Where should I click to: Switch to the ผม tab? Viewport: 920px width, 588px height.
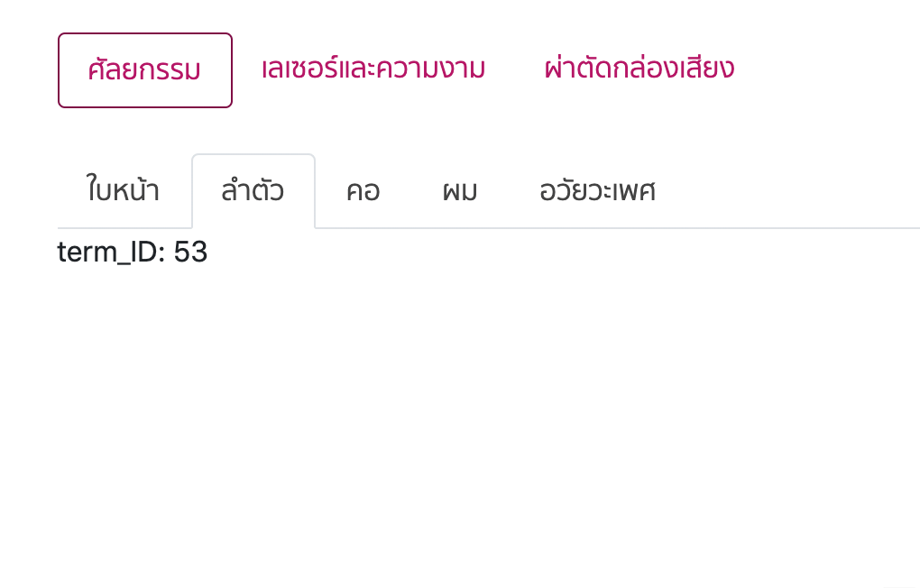[459, 191]
